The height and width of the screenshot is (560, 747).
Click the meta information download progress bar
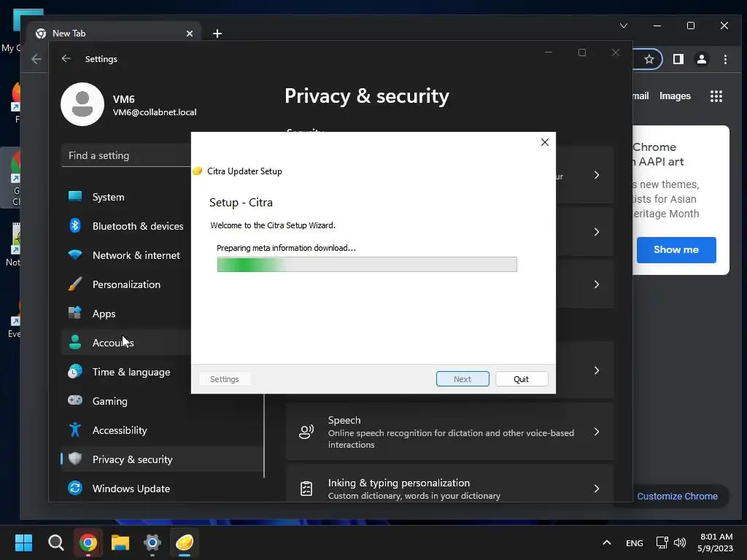click(367, 264)
